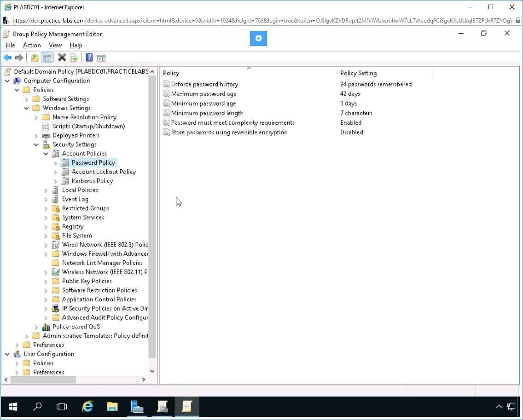Select Software Restriction Policies node
This screenshot has width=523, height=420.
click(x=100, y=290)
